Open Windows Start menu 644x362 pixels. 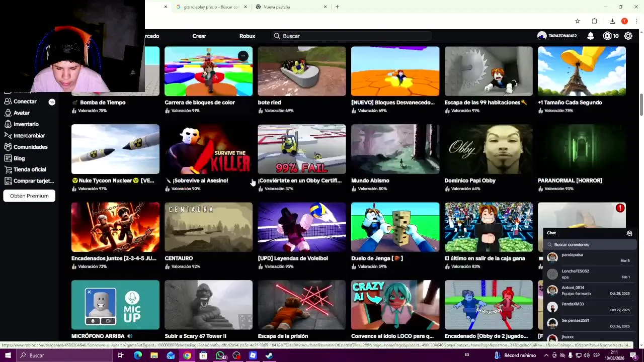[x=8, y=355]
